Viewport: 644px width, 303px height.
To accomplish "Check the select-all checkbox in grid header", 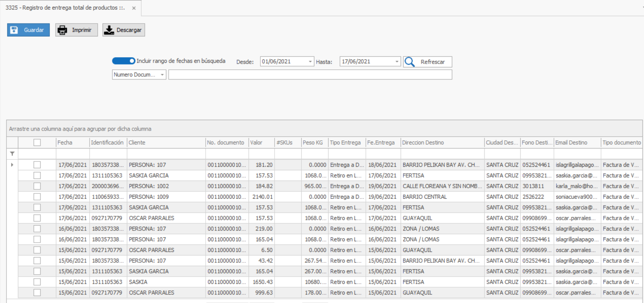I will click(37, 142).
